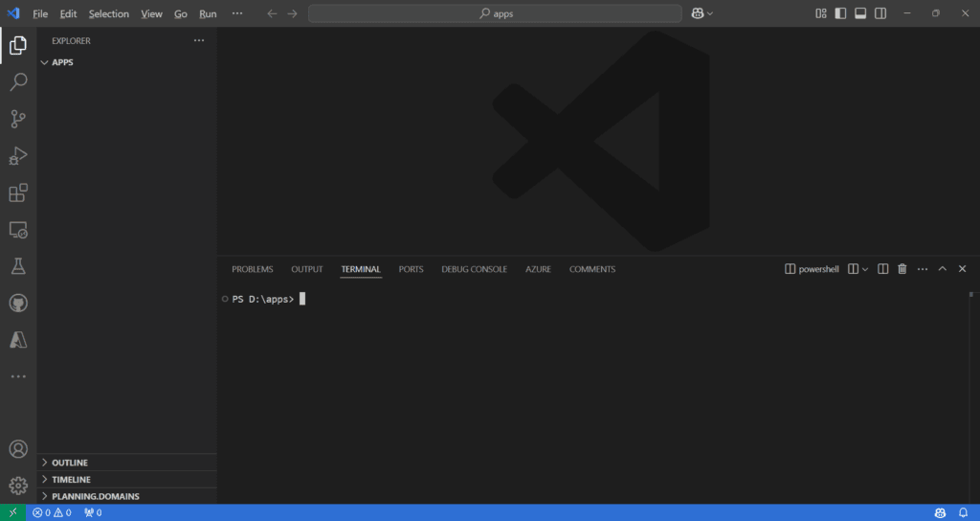This screenshot has height=521, width=980.
Task: Open the Remote Explorer view
Action: click(x=18, y=230)
